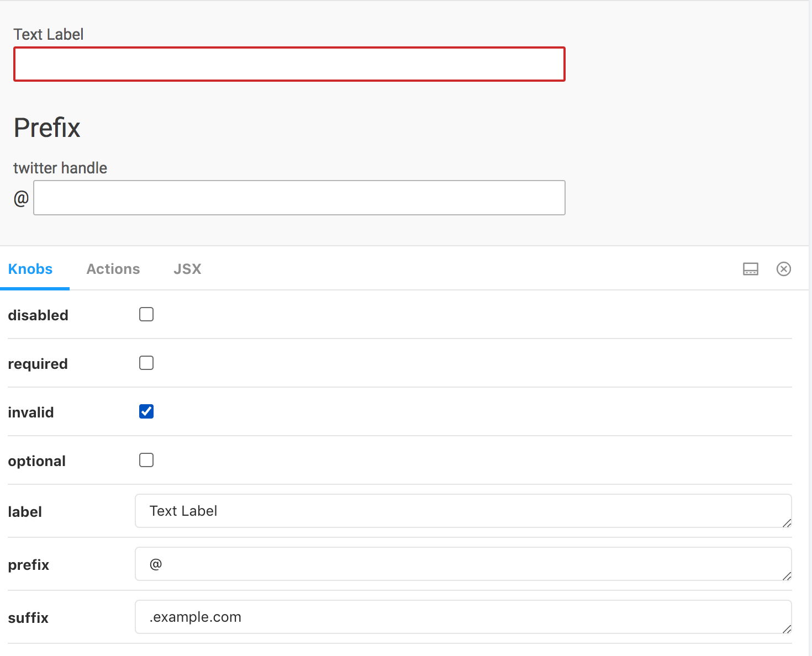Click the panel orientation toggle icon
Screen dimensions: 812x656
[751, 269]
